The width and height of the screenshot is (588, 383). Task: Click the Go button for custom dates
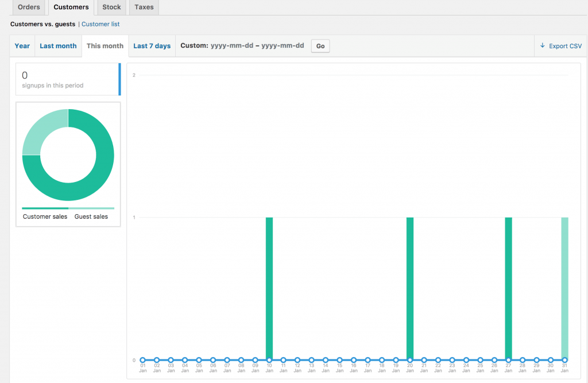[320, 46]
